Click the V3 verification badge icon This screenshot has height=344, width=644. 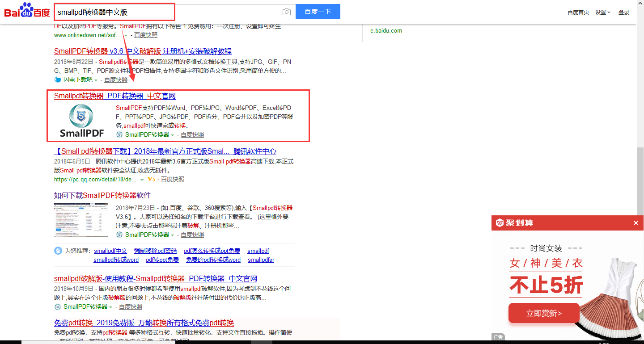151,179
